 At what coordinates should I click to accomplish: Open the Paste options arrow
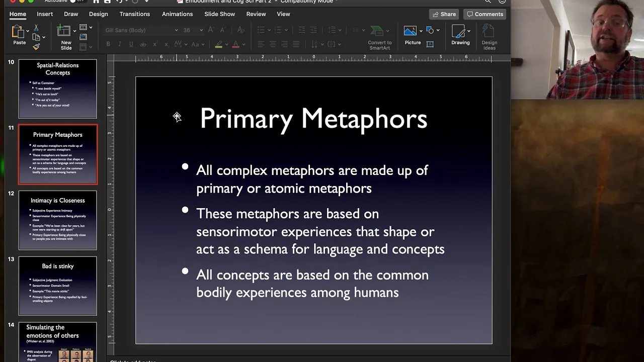point(28,31)
